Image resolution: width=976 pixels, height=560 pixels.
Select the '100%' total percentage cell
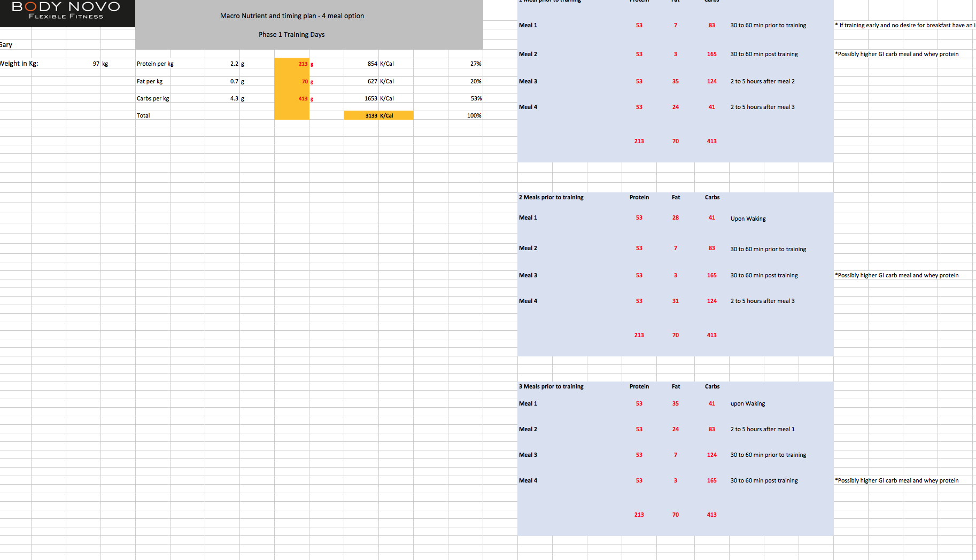coord(474,115)
